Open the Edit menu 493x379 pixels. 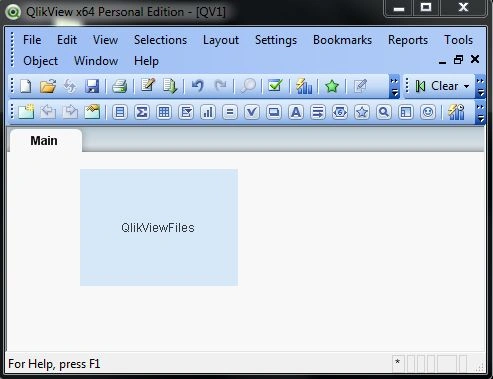click(x=67, y=40)
